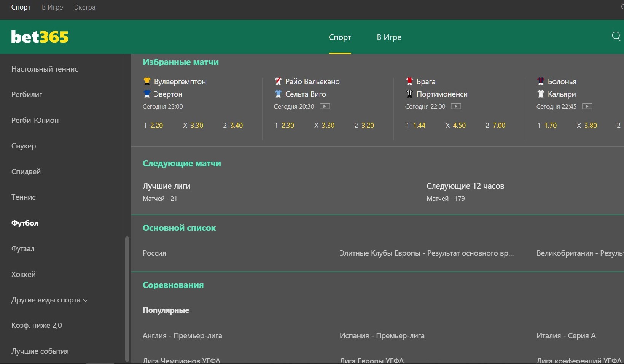
Task: Click the Сельта Виго jersey icon
Action: tap(278, 94)
